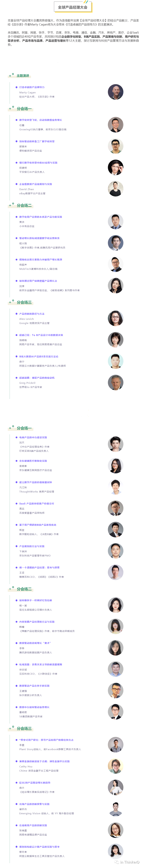
Task: Open the 银行数字化转型中的AI应用与实践 talk
Action: pyautogui.click(x=38, y=163)
